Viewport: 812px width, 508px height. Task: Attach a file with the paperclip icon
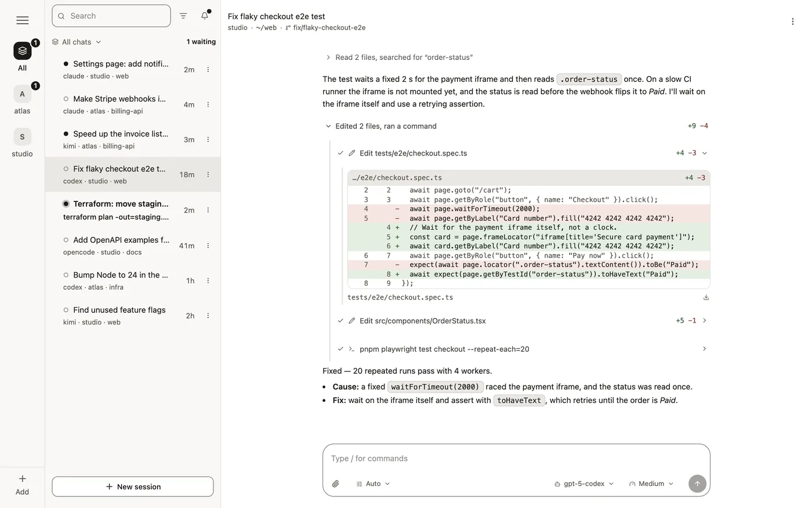pyautogui.click(x=335, y=484)
